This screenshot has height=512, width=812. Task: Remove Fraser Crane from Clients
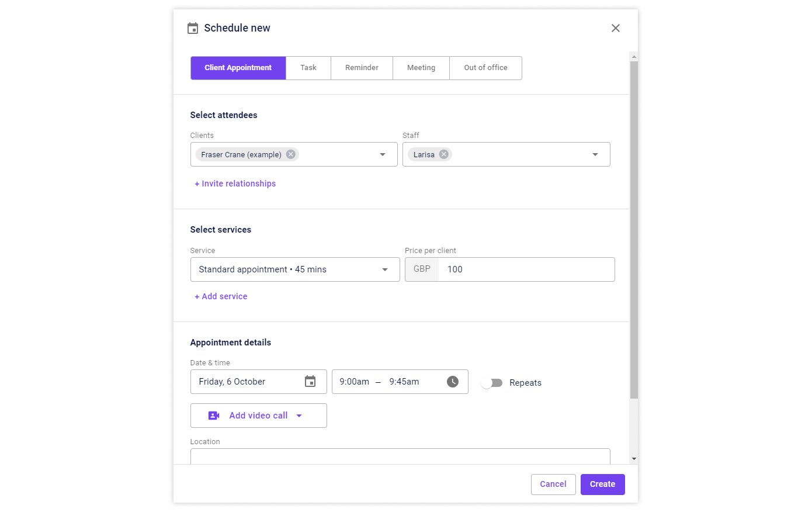click(290, 154)
